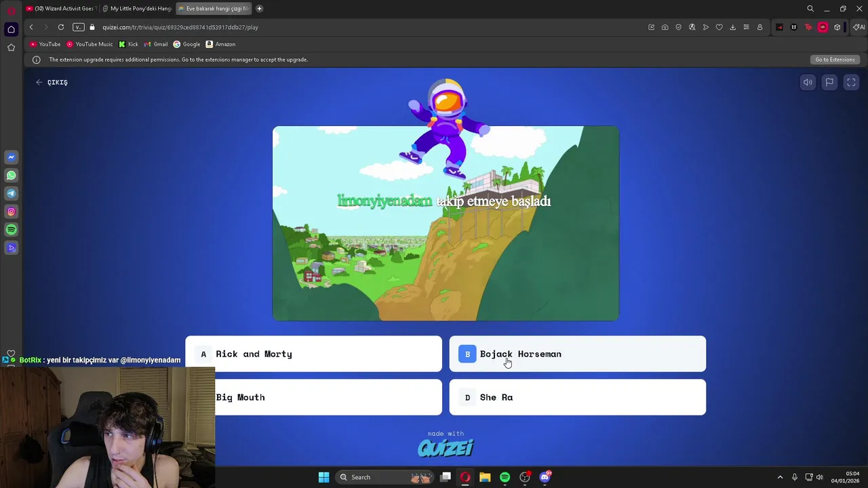
Task: Click the VPN badge in address bar
Action: tap(79, 27)
